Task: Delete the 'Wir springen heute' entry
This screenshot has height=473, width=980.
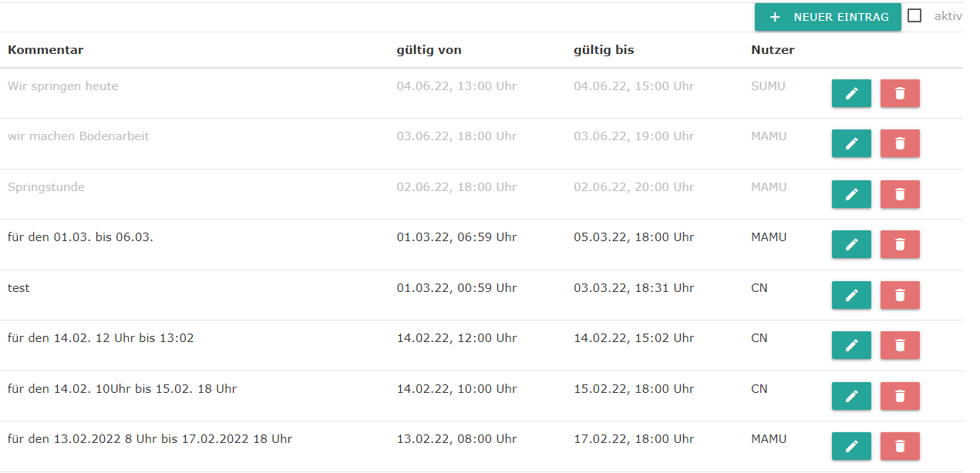Action: [900, 93]
